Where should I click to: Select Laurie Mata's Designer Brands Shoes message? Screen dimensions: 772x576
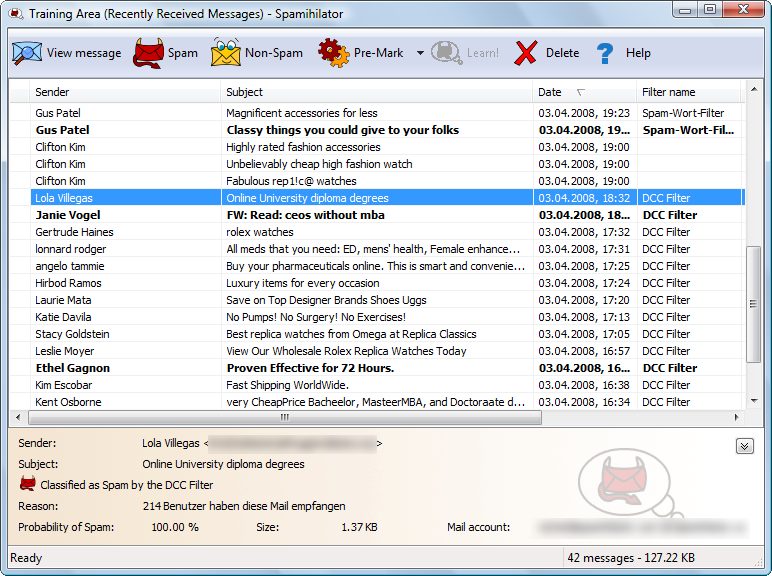377,300
